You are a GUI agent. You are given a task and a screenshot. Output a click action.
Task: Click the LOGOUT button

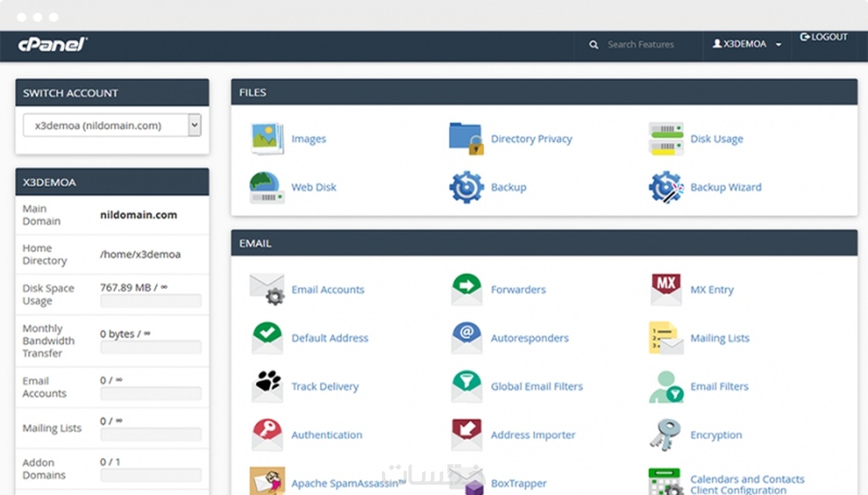(824, 37)
